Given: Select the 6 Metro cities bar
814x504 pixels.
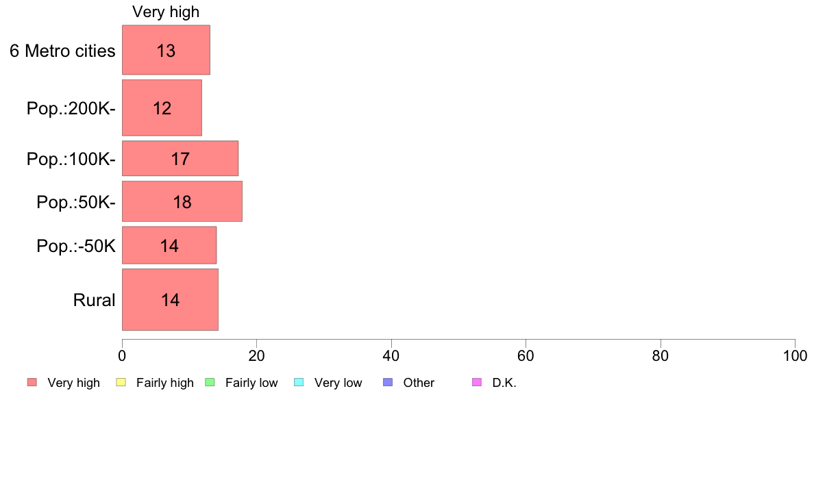Looking at the screenshot, I should point(166,50).
